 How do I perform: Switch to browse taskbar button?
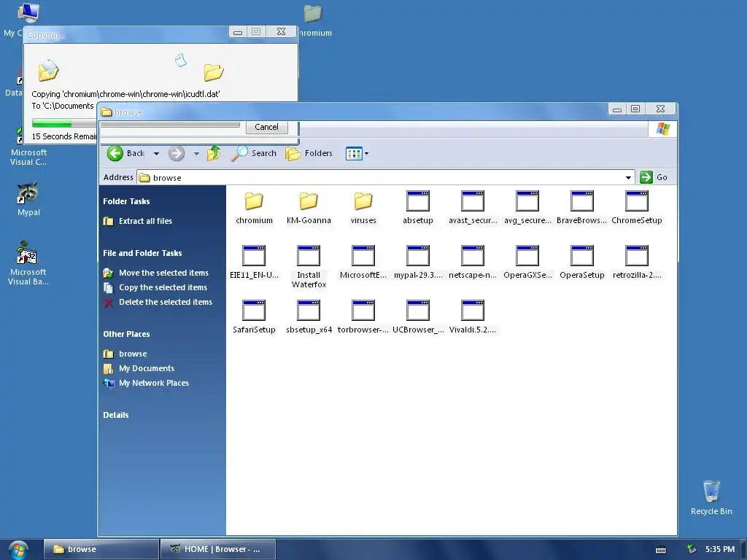coord(101,549)
